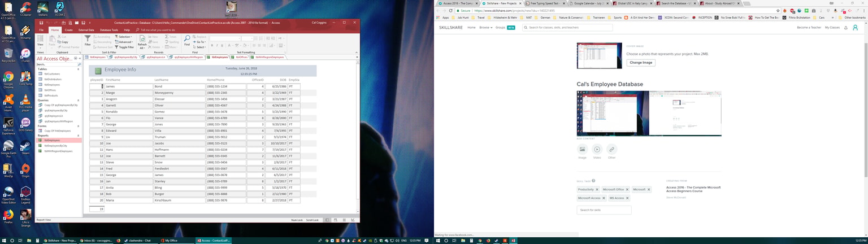Click the Become a Teacher link
Viewport: 868px width, 244px height.
tap(809, 28)
